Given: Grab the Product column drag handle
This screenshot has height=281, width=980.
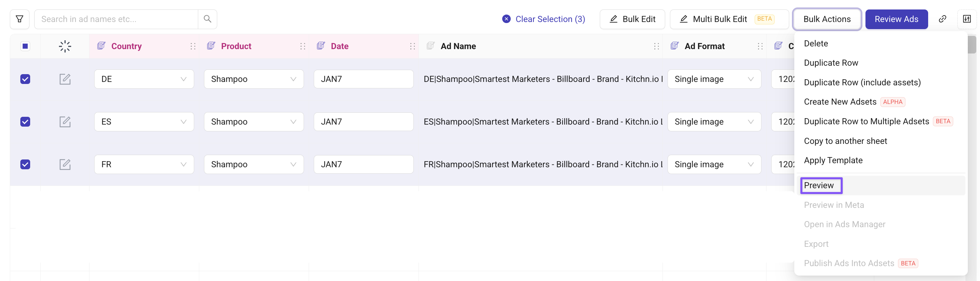Looking at the screenshot, I should point(303,46).
